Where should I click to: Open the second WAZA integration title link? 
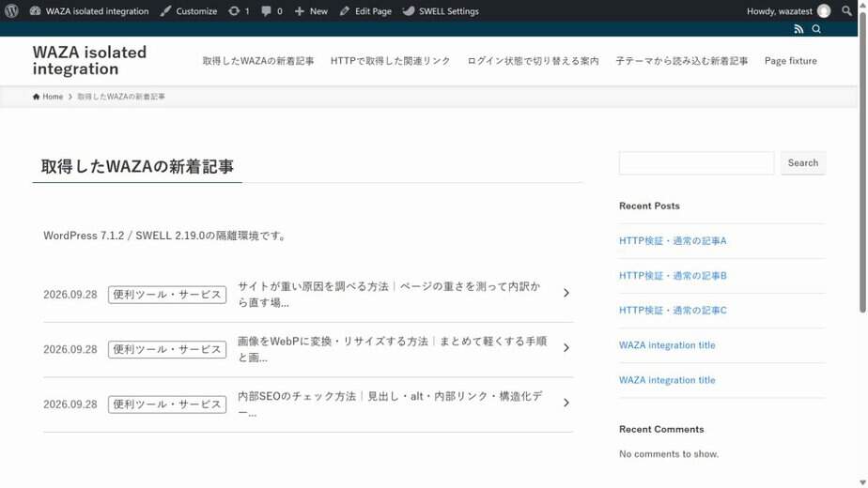667,380
